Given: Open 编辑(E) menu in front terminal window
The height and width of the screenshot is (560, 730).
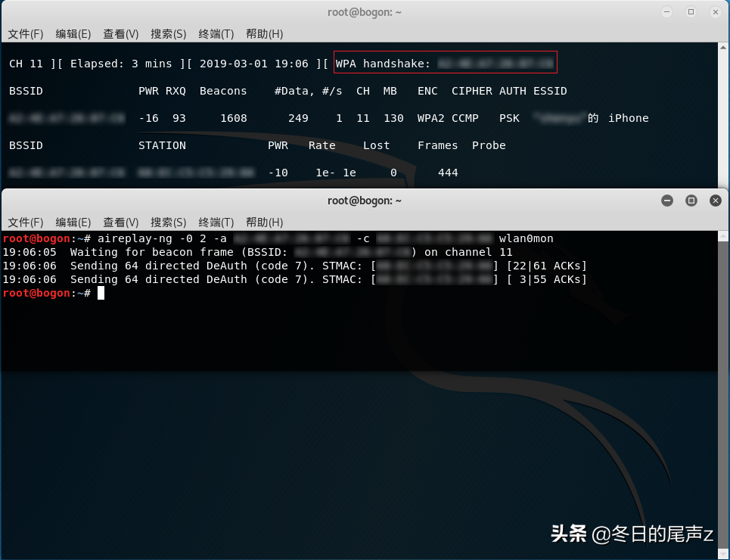Looking at the screenshot, I should pos(73,222).
